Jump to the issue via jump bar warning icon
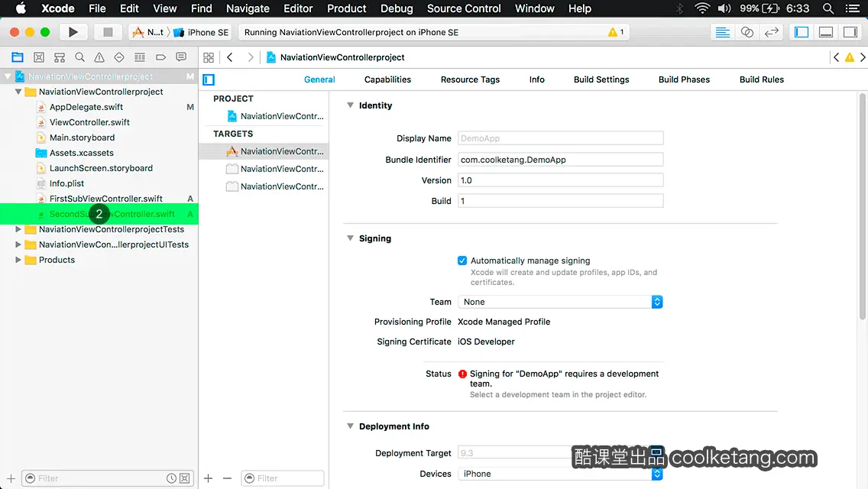The height and width of the screenshot is (489, 868). [x=849, y=57]
